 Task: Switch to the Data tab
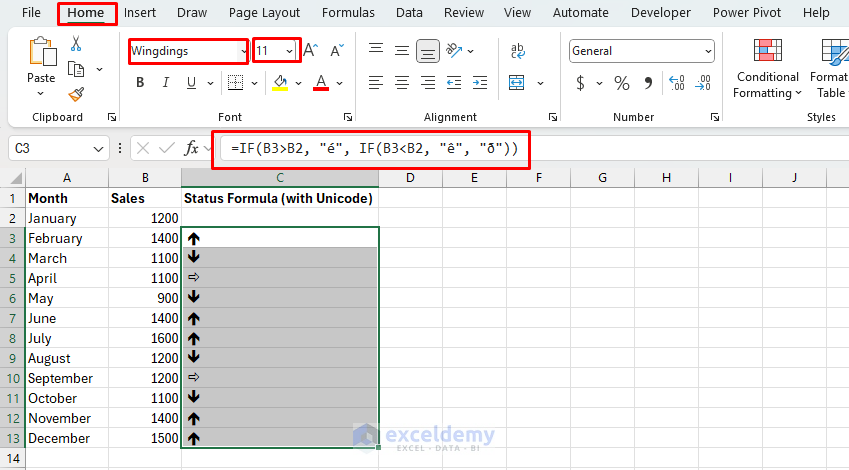point(409,12)
